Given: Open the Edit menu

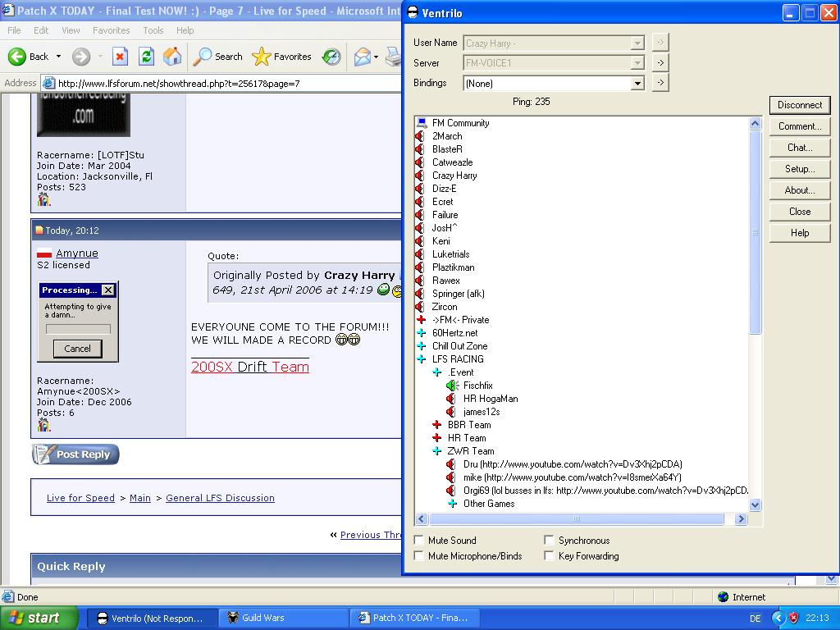Looking at the screenshot, I should click(x=41, y=30).
